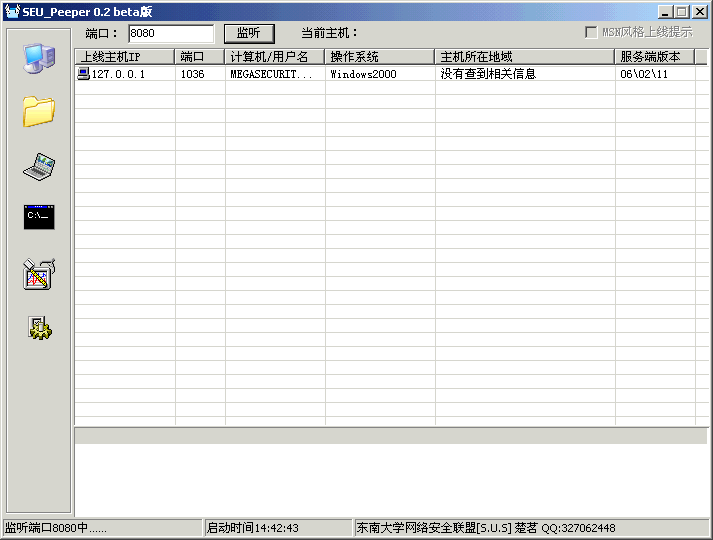
Task: Open the yellow gear settings icon
Action: click(x=39, y=328)
